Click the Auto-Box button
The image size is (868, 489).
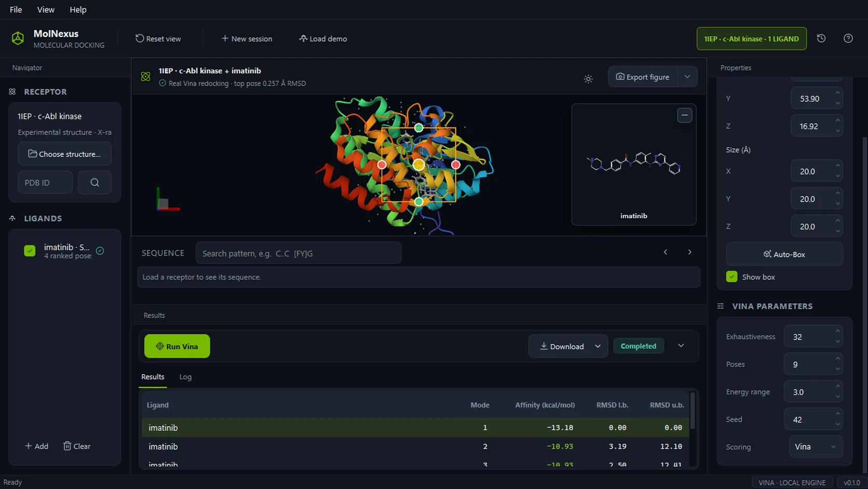[x=784, y=254]
